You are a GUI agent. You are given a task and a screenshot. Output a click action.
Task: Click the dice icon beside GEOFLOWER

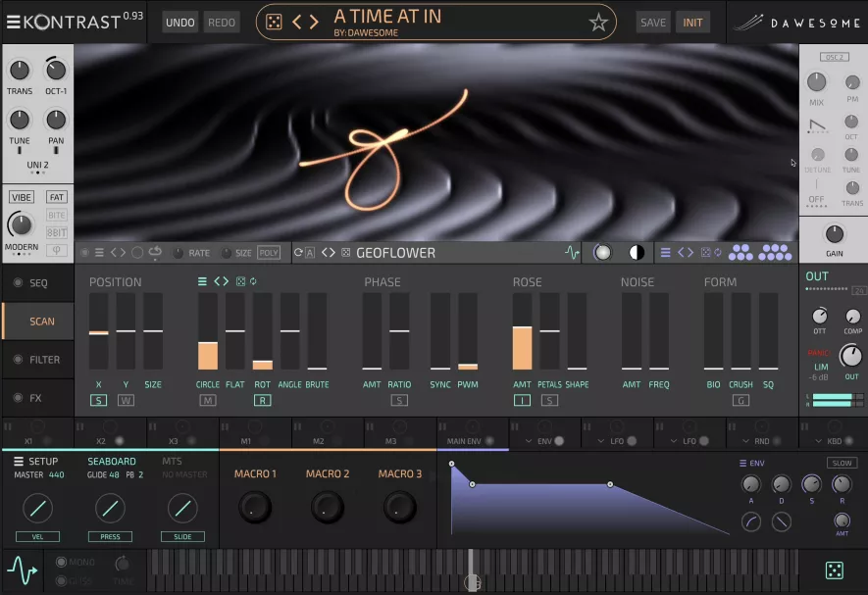point(346,253)
